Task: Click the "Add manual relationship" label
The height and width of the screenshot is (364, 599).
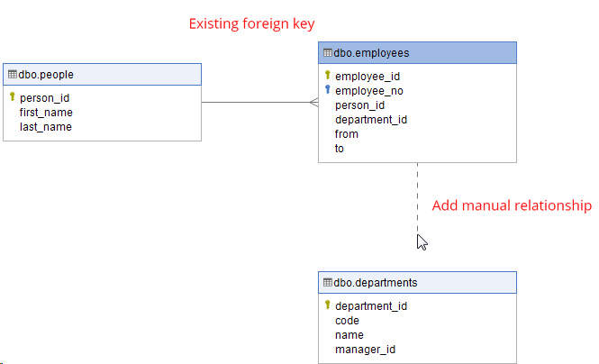Action: 512,206
